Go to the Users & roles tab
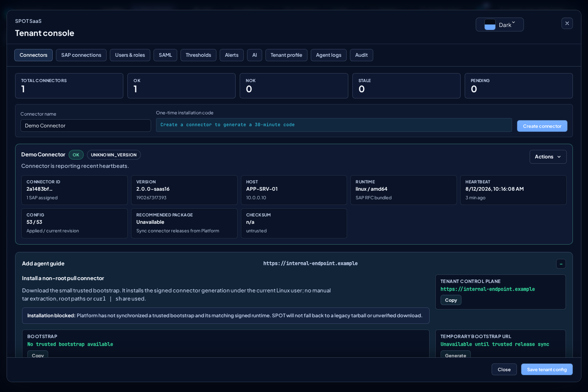Screen dimensions: 588x392 coord(130,55)
